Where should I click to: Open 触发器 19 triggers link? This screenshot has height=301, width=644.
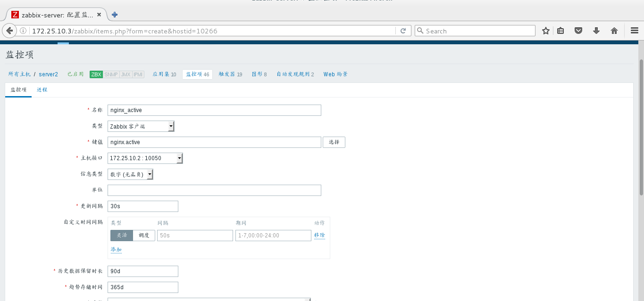(x=231, y=74)
